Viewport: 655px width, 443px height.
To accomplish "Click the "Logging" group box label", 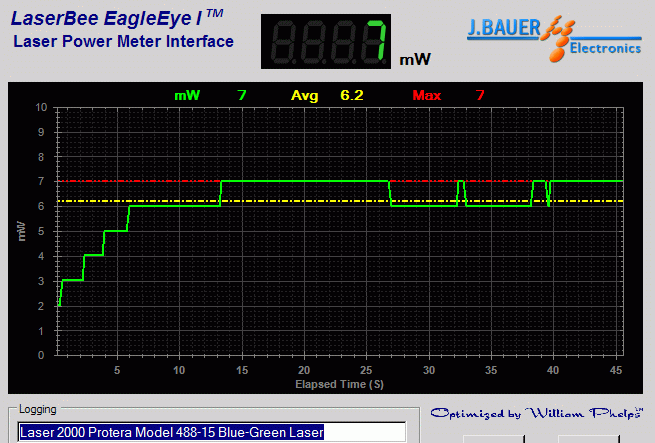I will coord(38,409).
